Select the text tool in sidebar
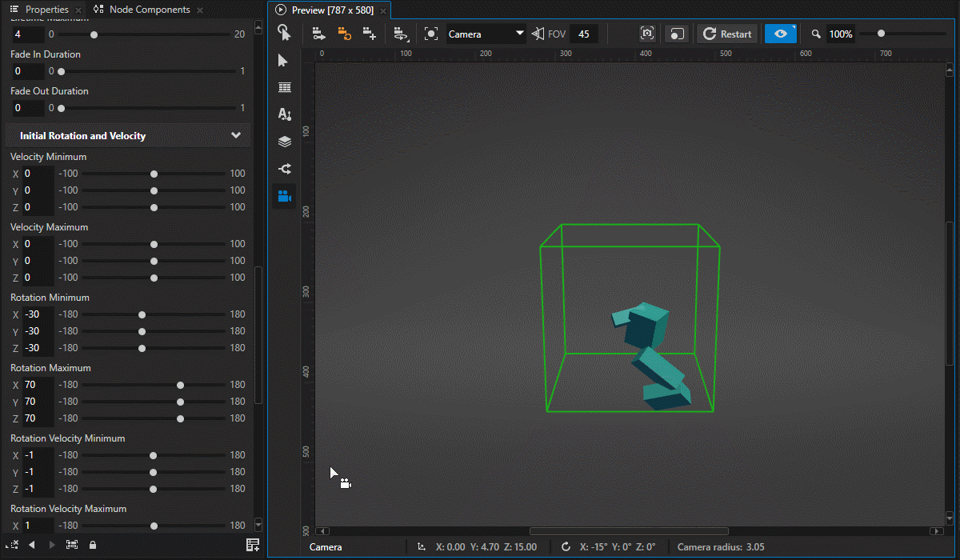 tap(284, 115)
